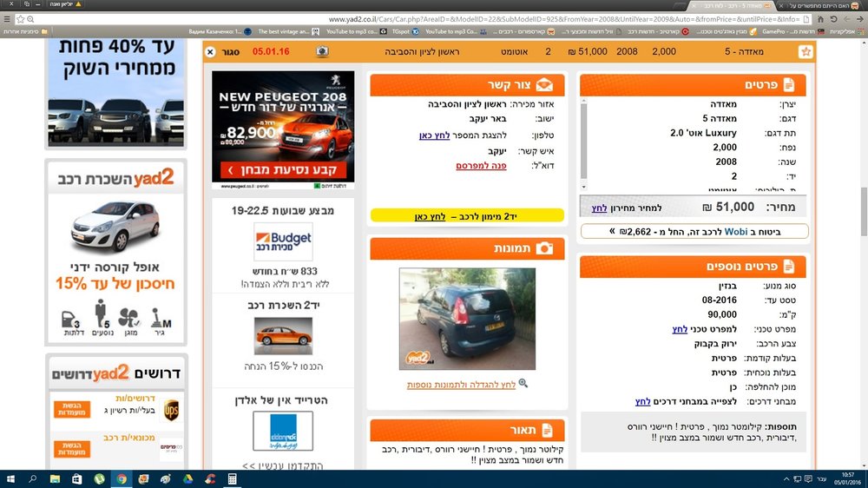
Task: Click the הגשת מועמדות button beside the UPS job
Action: pyautogui.click(x=72, y=409)
